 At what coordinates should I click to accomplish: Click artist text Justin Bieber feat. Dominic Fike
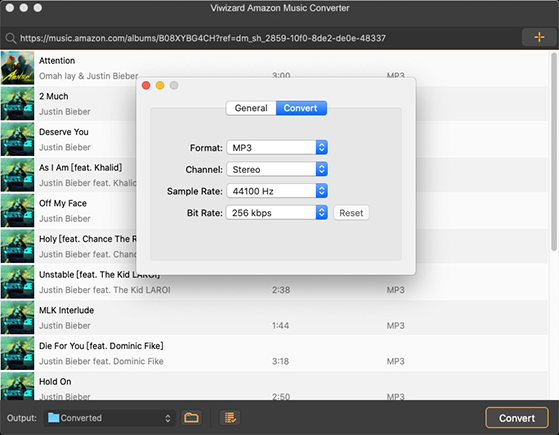tap(101, 361)
